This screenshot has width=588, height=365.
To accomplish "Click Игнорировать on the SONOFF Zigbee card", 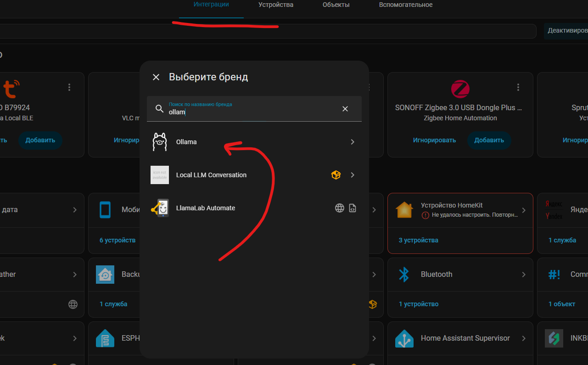I will click(434, 140).
